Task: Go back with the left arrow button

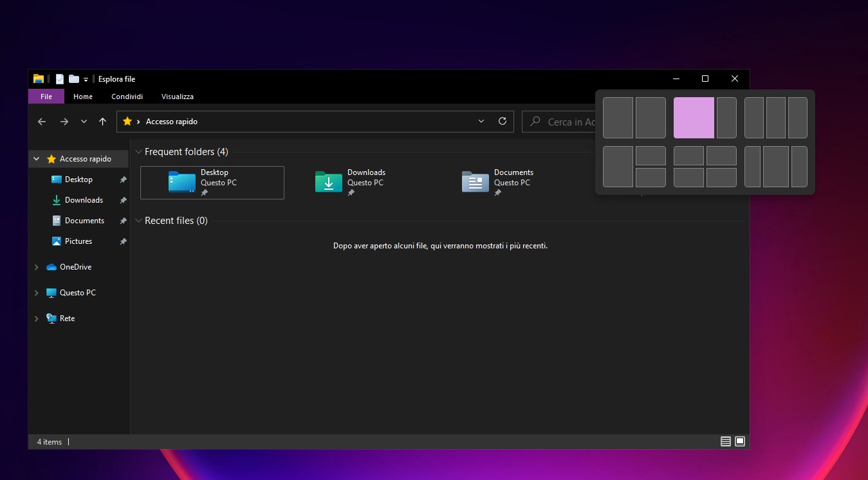Action: click(x=42, y=122)
